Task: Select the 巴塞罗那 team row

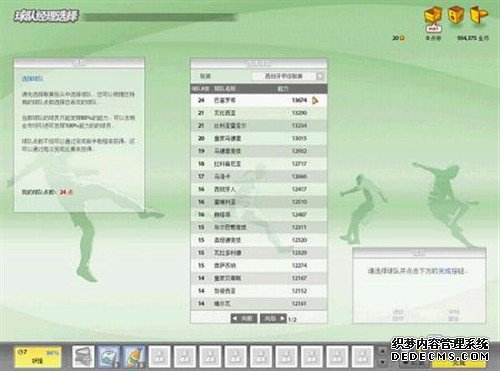Action: (x=259, y=100)
